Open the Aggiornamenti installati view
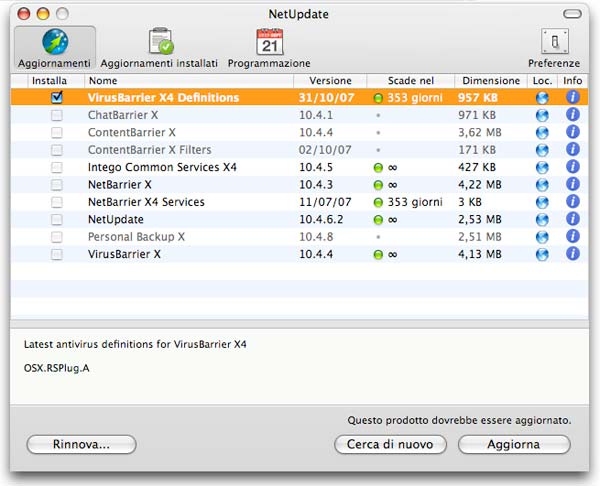The image size is (600, 486). [159, 47]
